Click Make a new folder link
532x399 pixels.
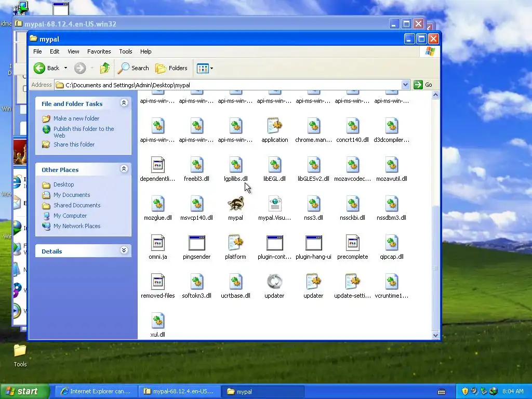76,118
